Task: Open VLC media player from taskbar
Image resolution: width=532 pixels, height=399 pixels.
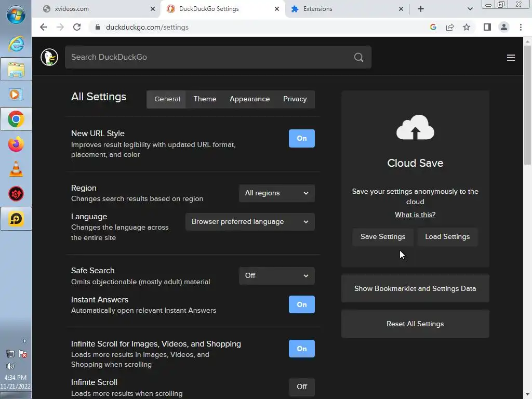Action: coord(16,169)
